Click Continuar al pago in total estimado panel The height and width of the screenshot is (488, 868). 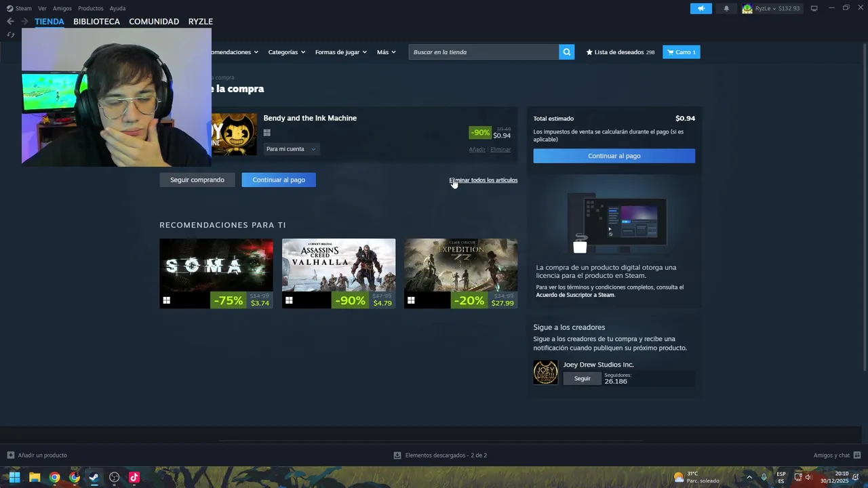pyautogui.click(x=614, y=156)
